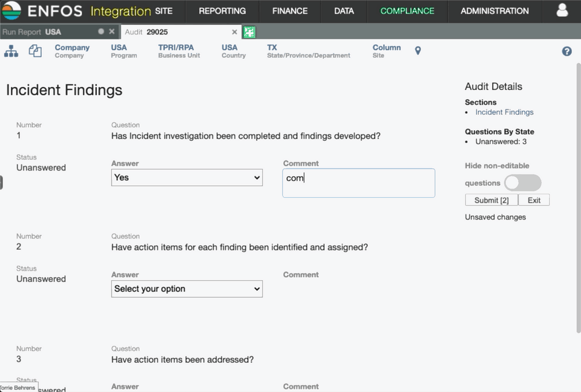Click the 'Unsaved changes' status text
Viewport: 581px width, 392px height.
(495, 217)
